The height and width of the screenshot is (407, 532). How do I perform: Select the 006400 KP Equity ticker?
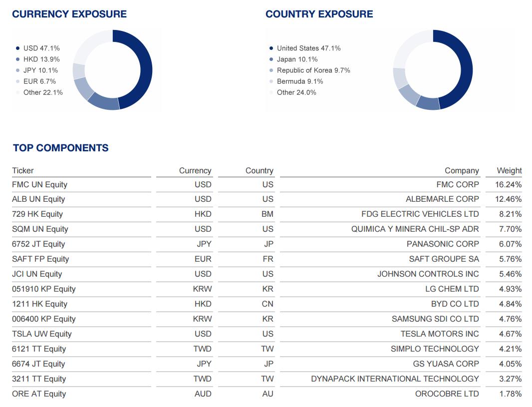pyautogui.click(x=44, y=319)
